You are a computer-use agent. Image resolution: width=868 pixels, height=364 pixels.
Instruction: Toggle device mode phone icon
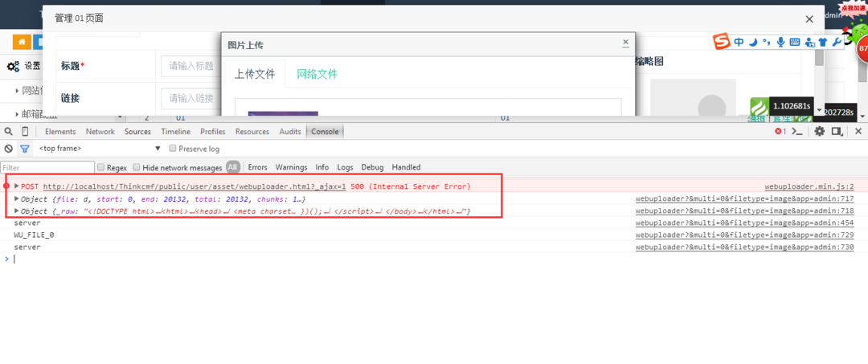pos(25,131)
